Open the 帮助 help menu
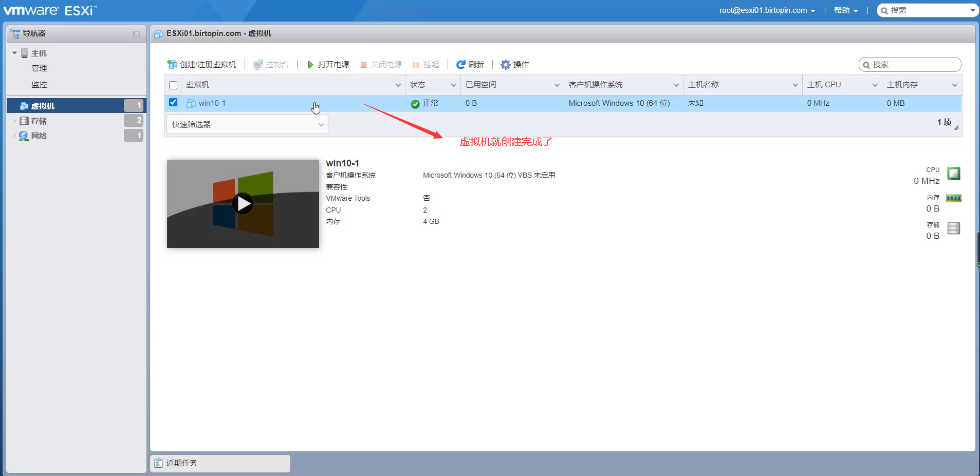 [x=846, y=10]
